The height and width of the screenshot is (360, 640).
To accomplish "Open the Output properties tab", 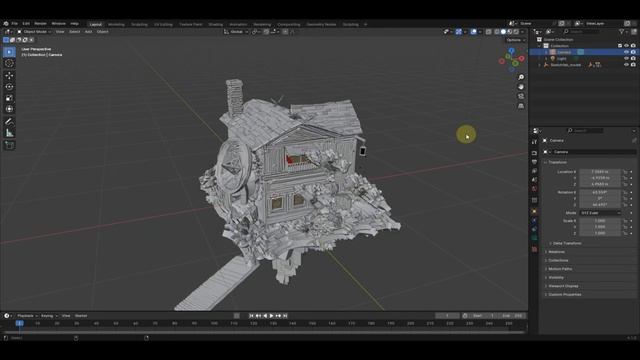I will coord(534,162).
